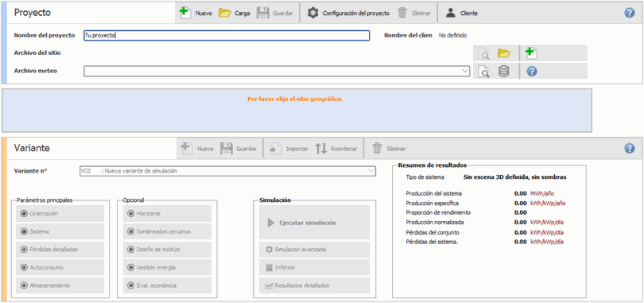Click the site file magnifier icon

coord(483,53)
